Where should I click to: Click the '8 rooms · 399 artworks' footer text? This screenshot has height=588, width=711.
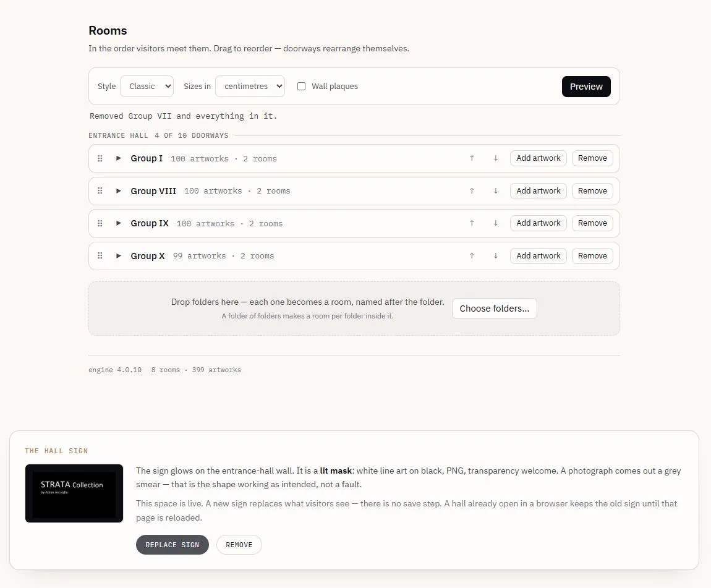pyautogui.click(x=196, y=370)
